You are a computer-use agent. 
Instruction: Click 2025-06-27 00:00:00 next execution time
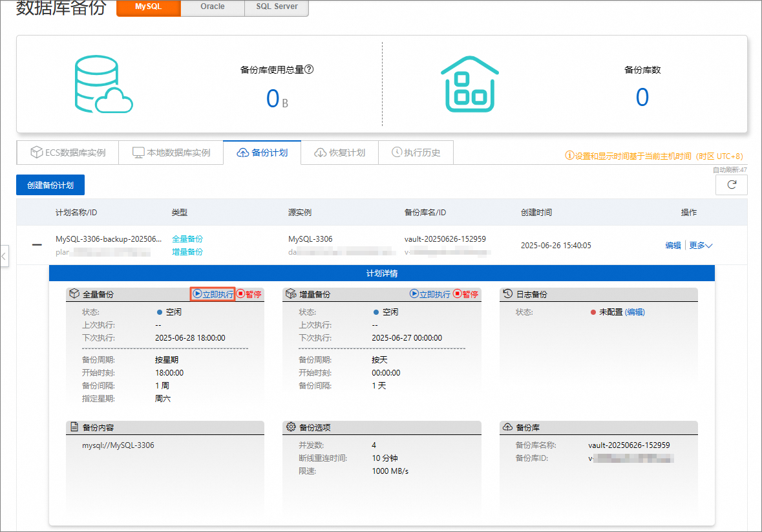click(x=407, y=337)
